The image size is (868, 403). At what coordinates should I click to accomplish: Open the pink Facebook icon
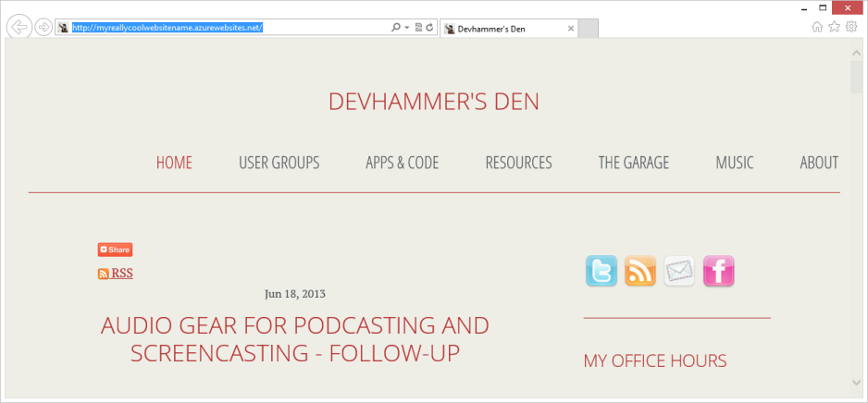pos(718,271)
